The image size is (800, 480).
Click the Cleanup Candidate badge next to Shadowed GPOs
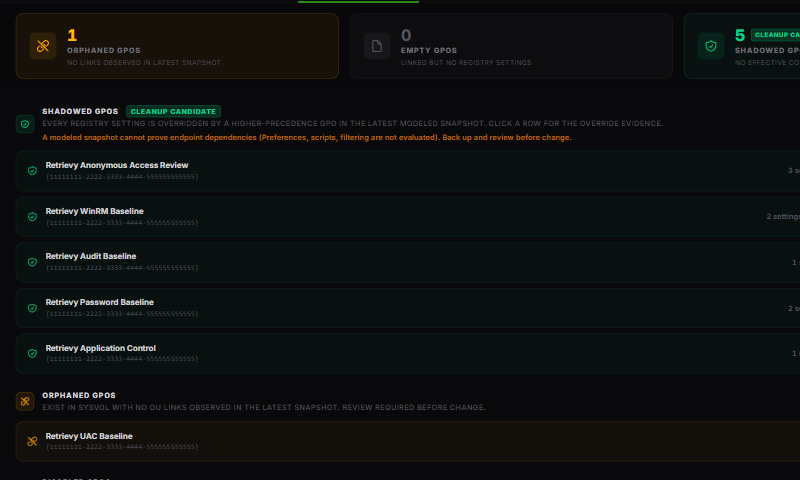pyautogui.click(x=173, y=111)
